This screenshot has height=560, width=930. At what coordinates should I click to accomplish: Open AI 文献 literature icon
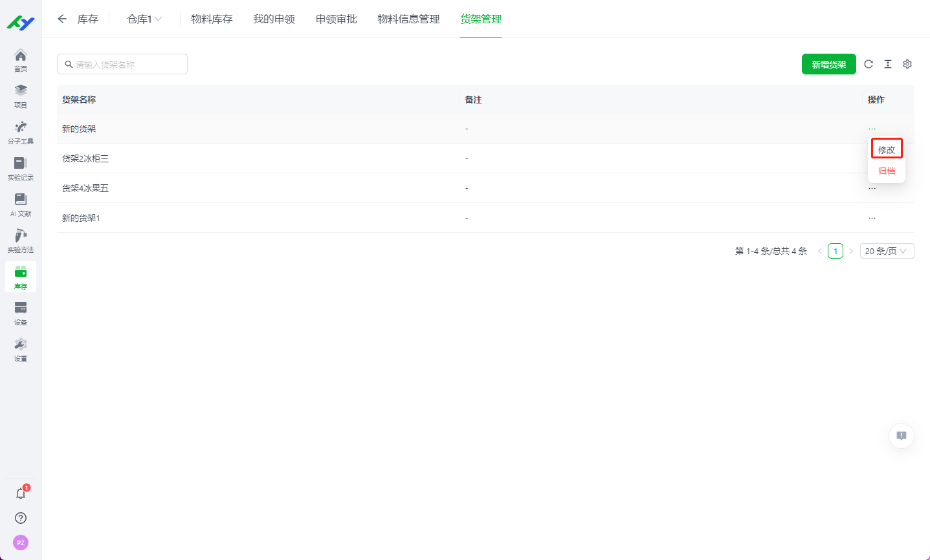(x=21, y=204)
